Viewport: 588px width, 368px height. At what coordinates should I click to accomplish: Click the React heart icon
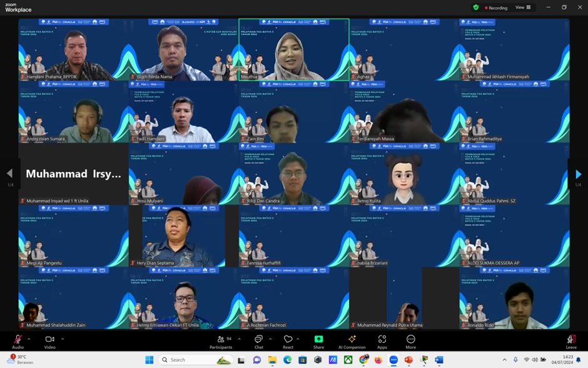288,340
